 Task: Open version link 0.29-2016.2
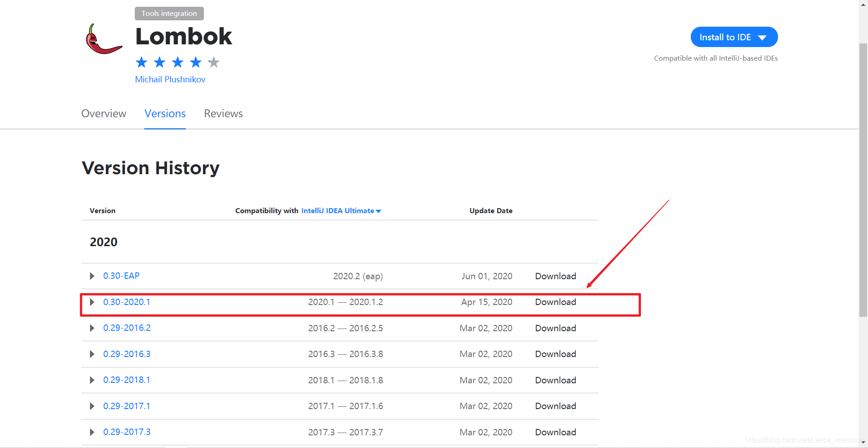[x=127, y=328]
